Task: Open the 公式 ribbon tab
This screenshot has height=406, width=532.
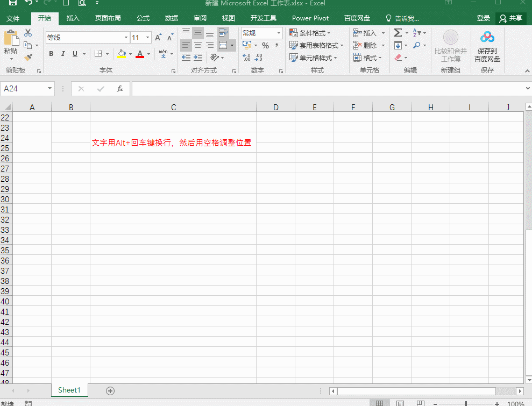Action: click(x=143, y=18)
